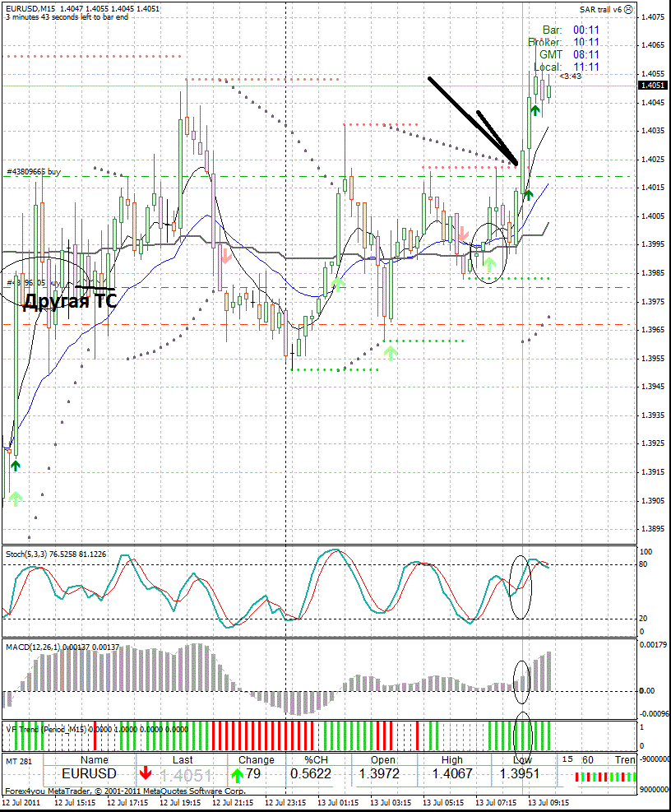
Task: Click the MACD(12,26,1) indicator label
Action: [x=62, y=647]
